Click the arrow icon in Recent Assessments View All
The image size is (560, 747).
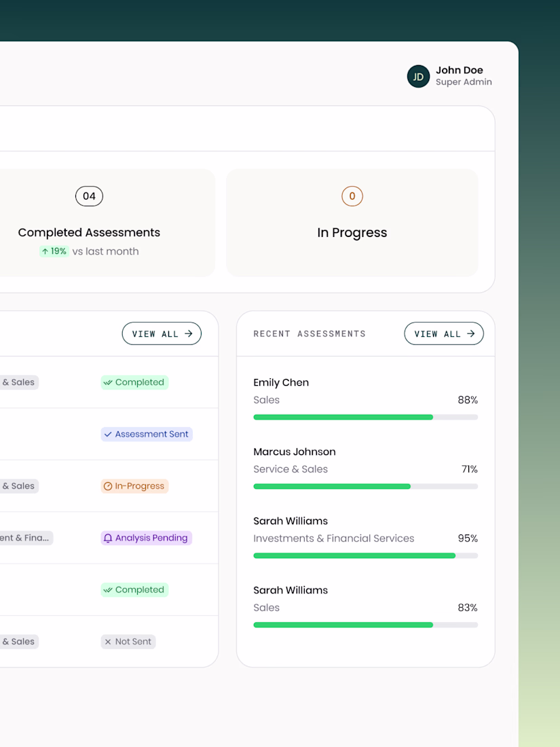click(471, 333)
